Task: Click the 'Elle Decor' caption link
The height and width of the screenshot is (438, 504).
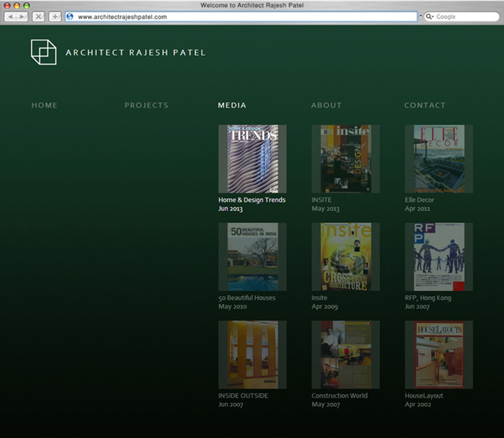Action: click(419, 200)
